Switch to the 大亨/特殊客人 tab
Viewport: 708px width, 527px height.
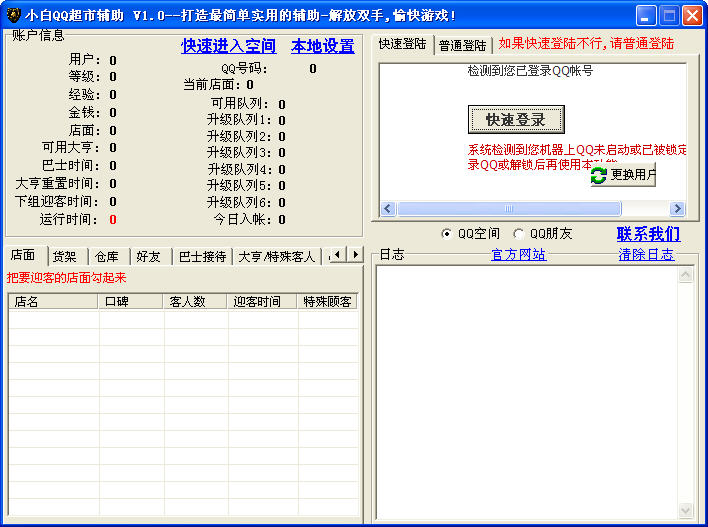(276, 257)
